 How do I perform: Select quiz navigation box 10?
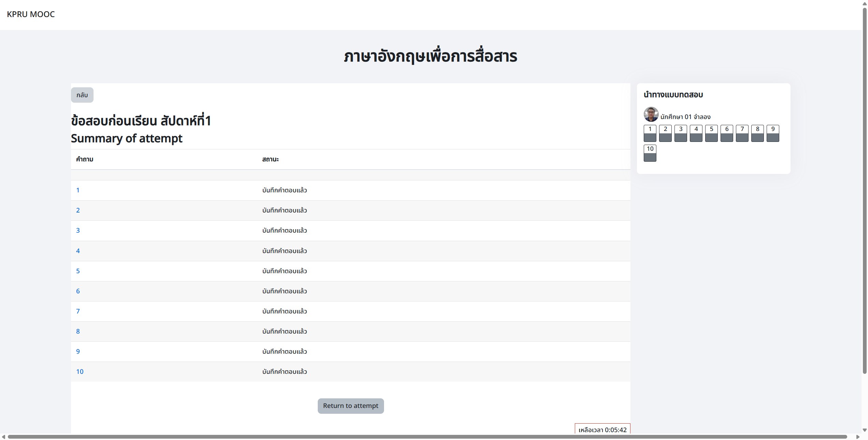click(x=650, y=153)
